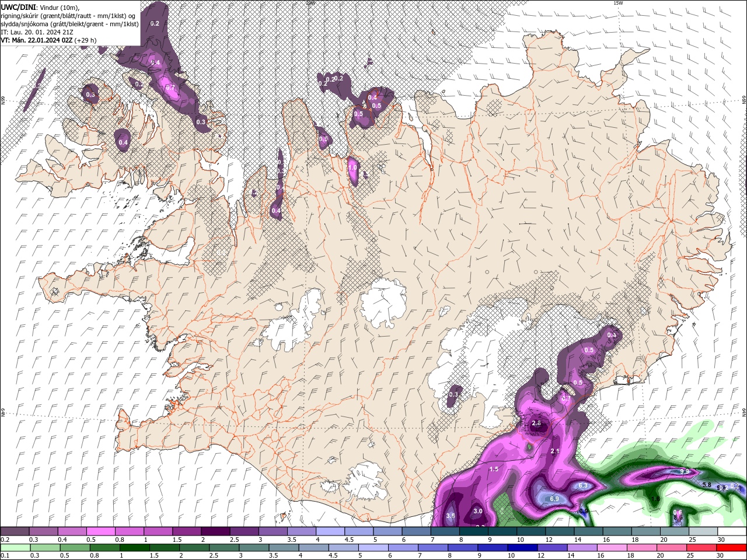Click the 'slydda/snjókoma' legend description line
The width and height of the screenshot is (747, 560).
coord(69,24)
